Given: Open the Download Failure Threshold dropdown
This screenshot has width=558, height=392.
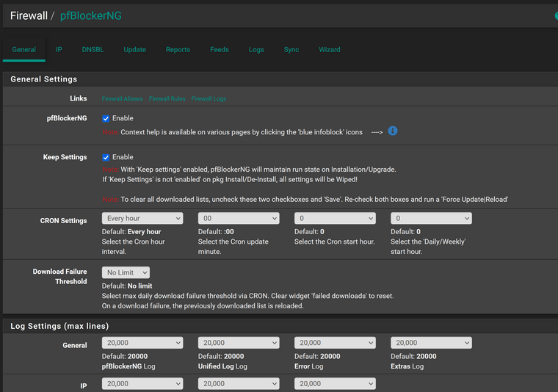Looking at the screenshot, I should 126,272.
